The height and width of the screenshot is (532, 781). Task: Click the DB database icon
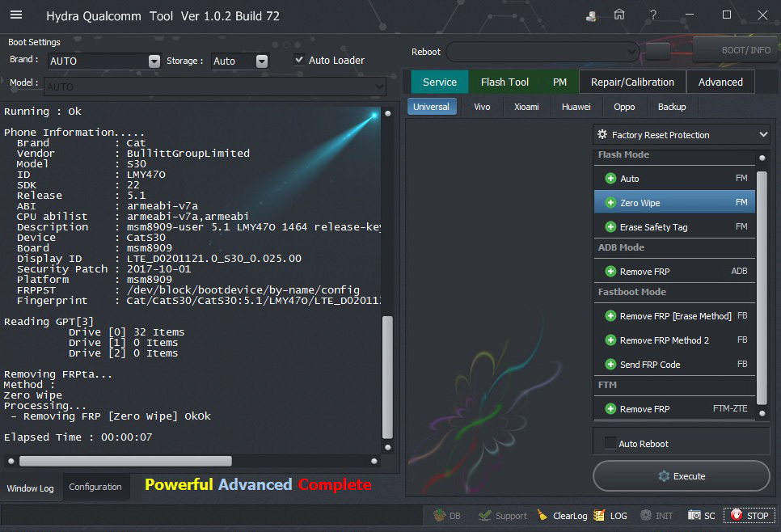pos(439,515)
